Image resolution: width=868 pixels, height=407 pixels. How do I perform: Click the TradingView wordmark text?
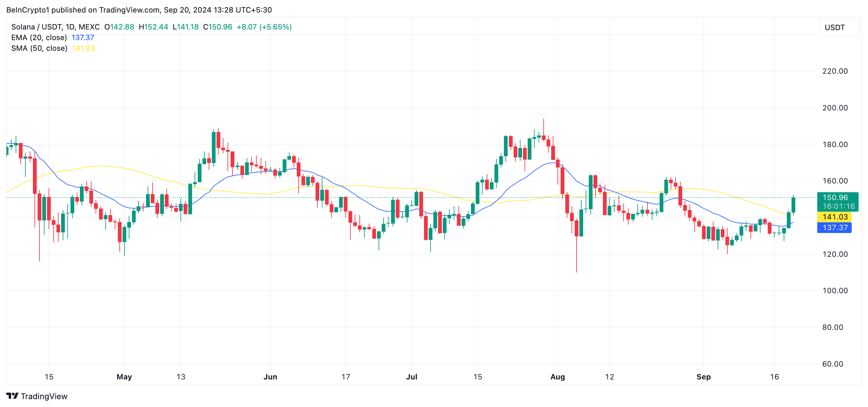click(x=44, y=396)
